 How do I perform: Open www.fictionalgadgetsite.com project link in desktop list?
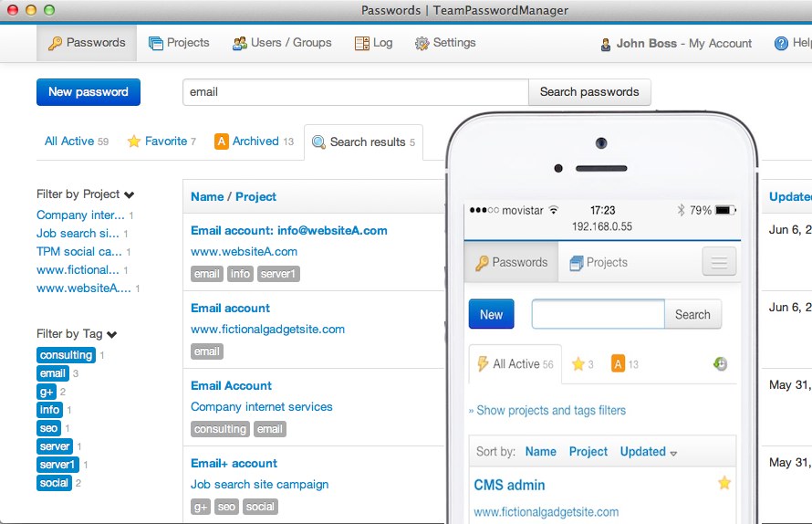coord(267,330)
